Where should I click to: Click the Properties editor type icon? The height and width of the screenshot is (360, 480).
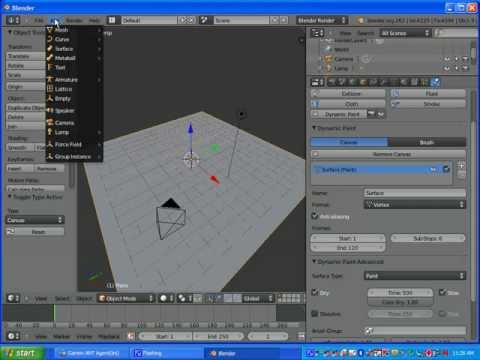tap(318, 82)
